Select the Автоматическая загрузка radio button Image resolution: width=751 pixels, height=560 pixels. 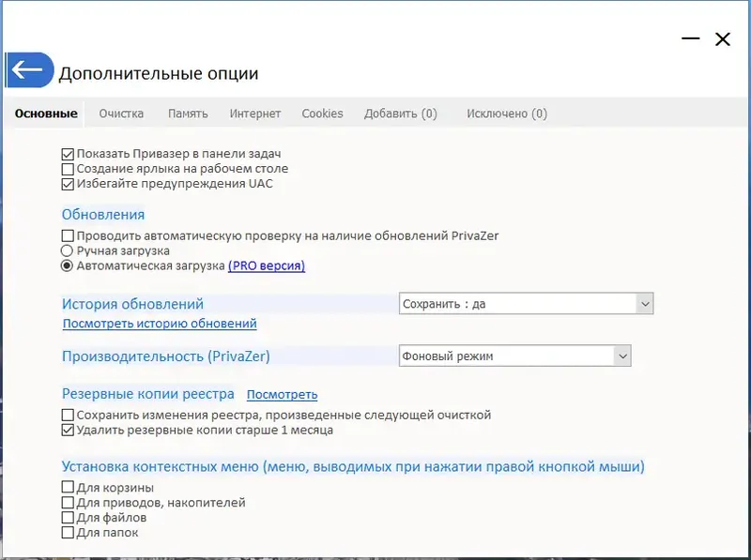click(67, 265)
